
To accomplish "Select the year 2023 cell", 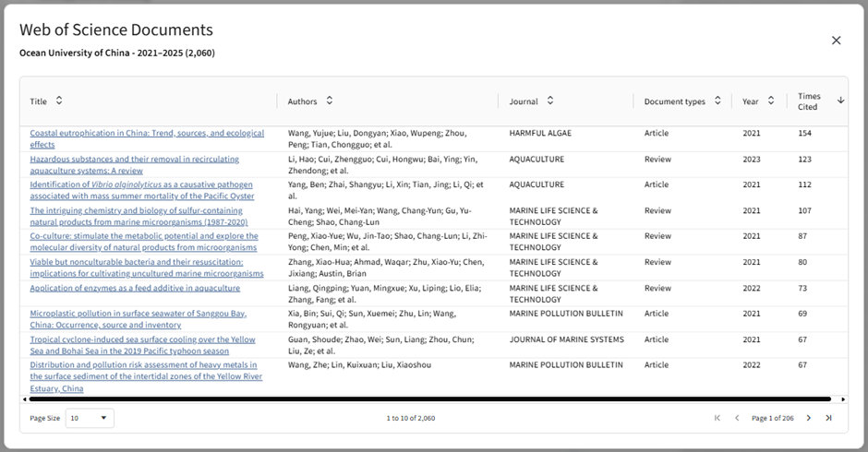I will (x=752, y=160).
